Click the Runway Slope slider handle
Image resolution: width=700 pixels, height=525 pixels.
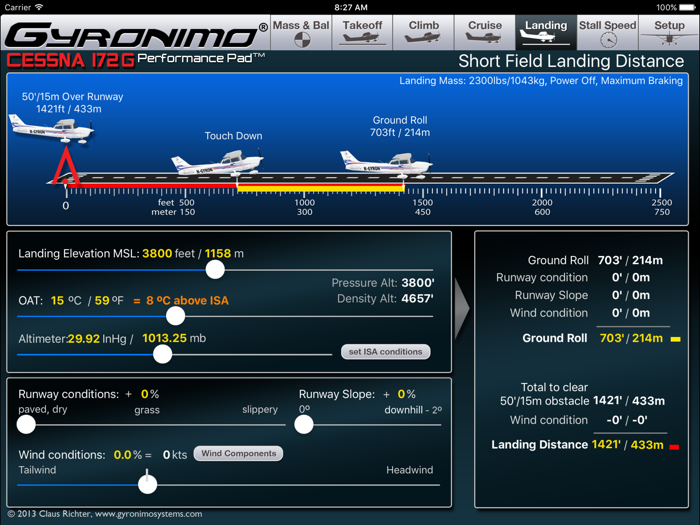304,424
